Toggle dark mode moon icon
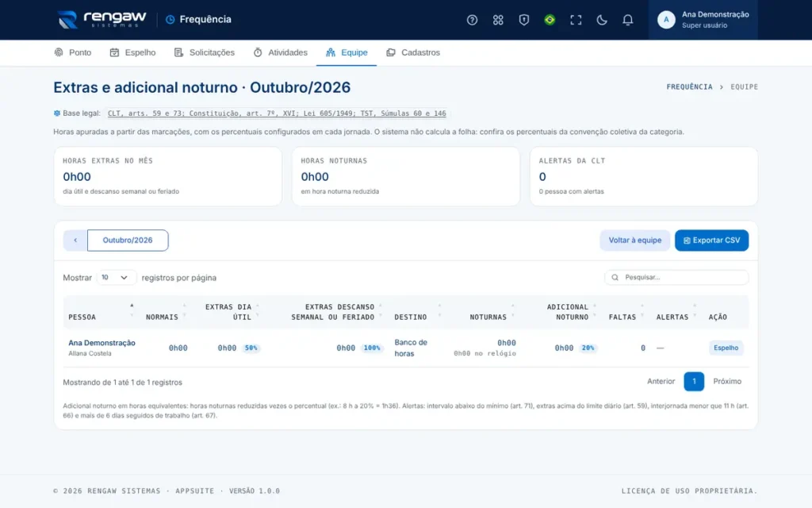812x508 pixels. (x=602, y=20)
